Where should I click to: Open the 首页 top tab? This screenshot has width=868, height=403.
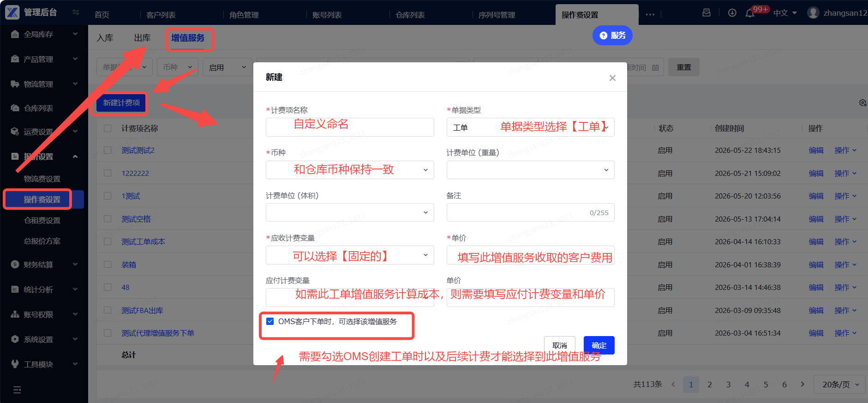click(x=102, y=15)
